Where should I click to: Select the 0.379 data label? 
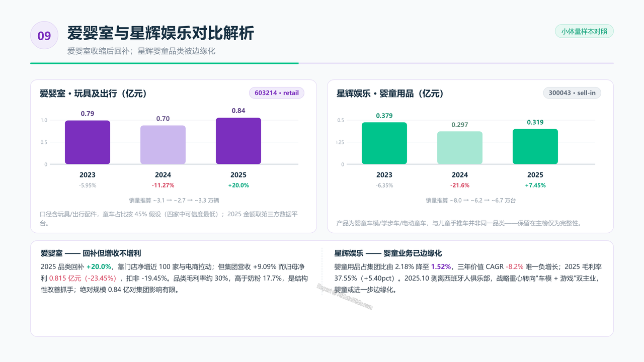pyautogui.click(x=384, y=116)
